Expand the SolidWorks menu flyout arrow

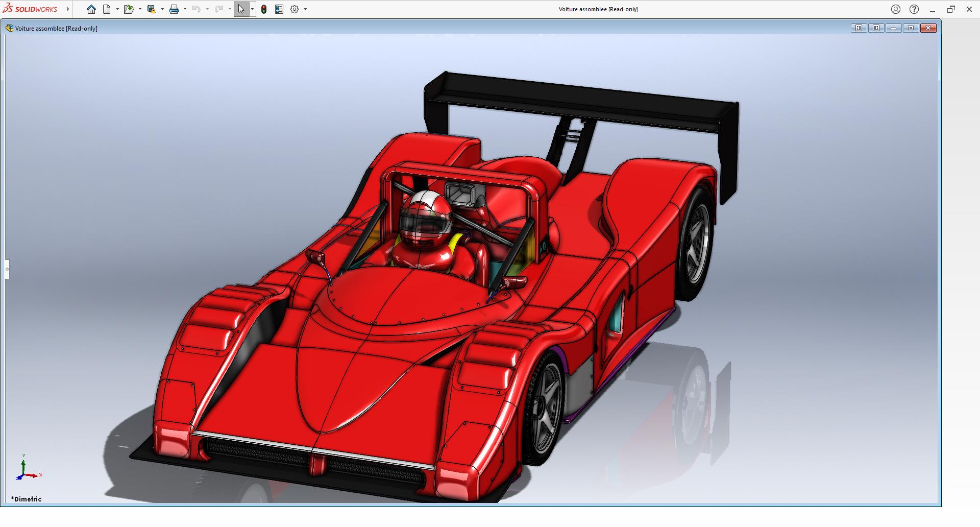[x=68, y=9]
